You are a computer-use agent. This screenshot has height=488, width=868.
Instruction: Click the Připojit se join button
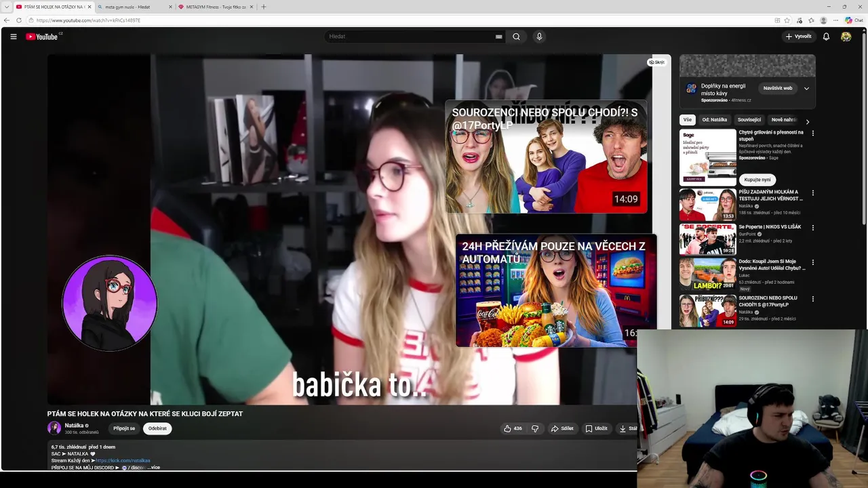124,428
